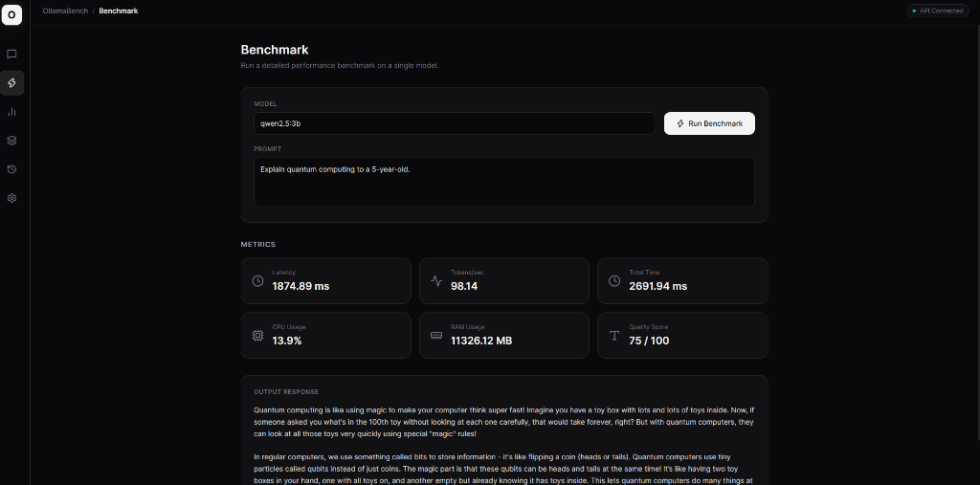Image resolution: width=980 pixels, height=485 pixels.
Task: Click the OUTPUT RESPONSE label
Action: [x=286, y=392]
